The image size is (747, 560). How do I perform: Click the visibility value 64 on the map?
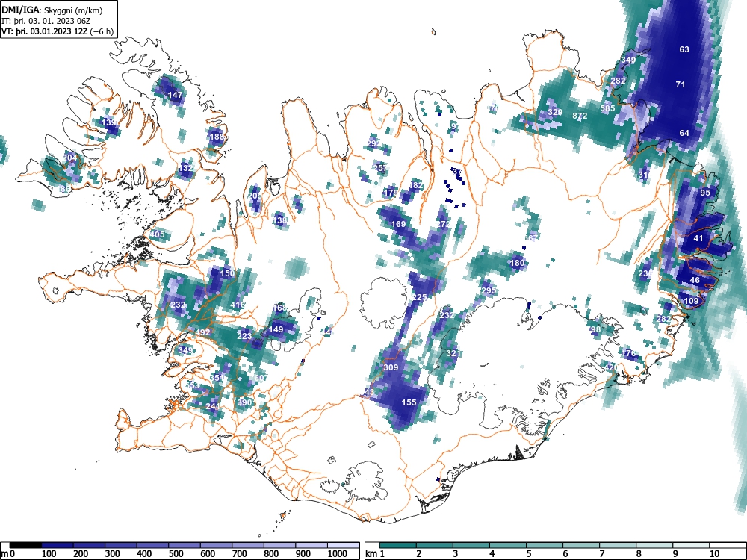point(684,133)
